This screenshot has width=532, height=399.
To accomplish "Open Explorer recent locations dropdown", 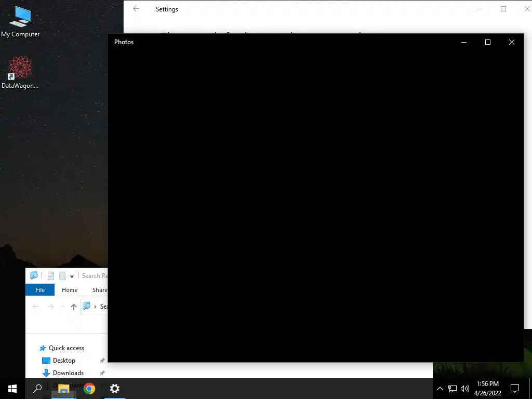I will pyautogui.click(x=63, y=307).
